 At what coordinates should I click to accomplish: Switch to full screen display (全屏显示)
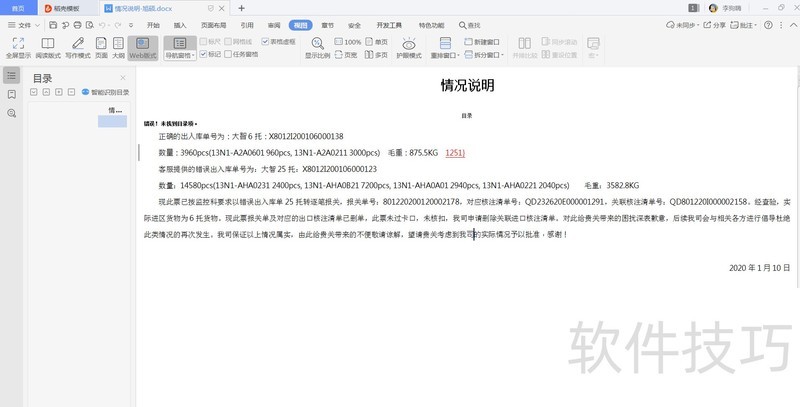coord(18,48)
